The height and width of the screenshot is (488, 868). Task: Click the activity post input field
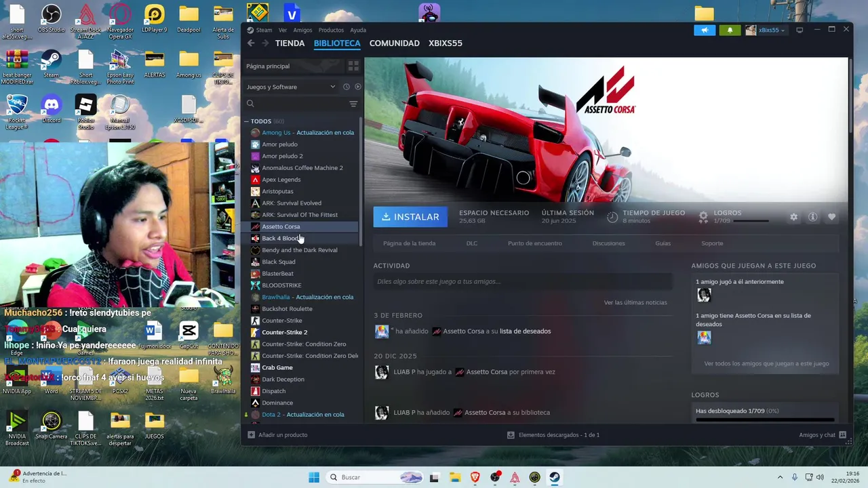(x=523, y=281)
